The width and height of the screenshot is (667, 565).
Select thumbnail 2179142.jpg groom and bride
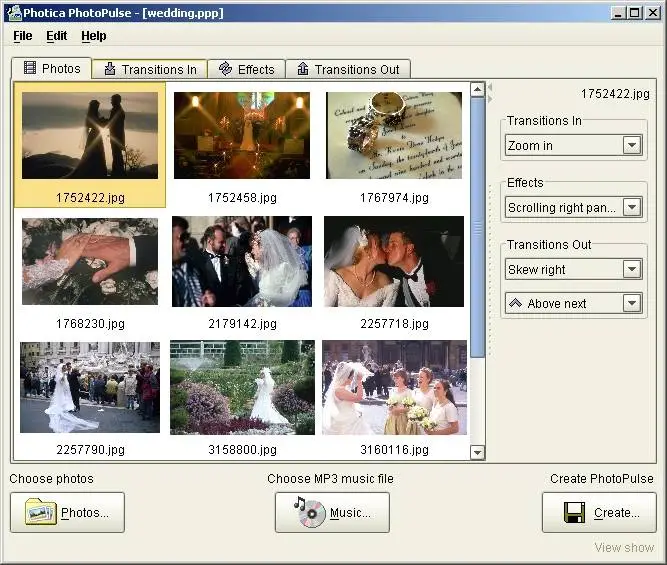pos(242,261)
